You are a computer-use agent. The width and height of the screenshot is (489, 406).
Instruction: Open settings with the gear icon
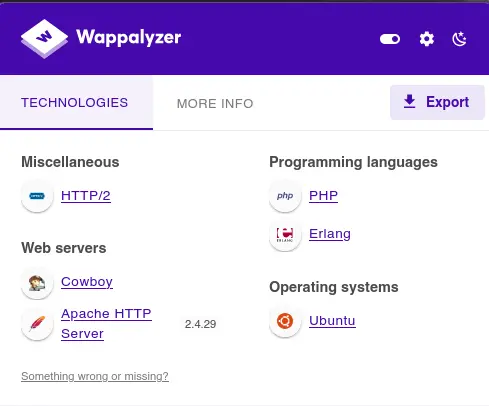click(x=427, y=39)
